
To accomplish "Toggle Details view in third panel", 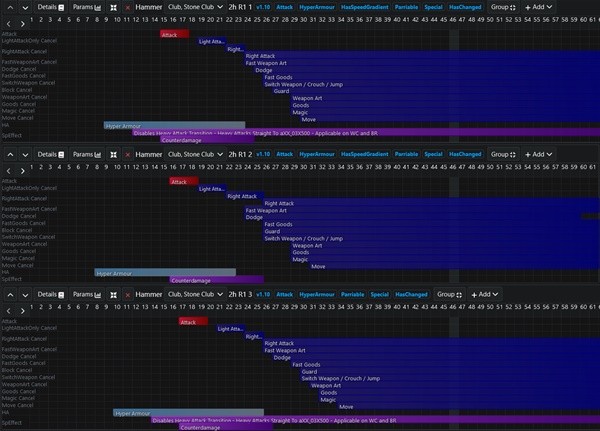I will click(x=50, y=295).
